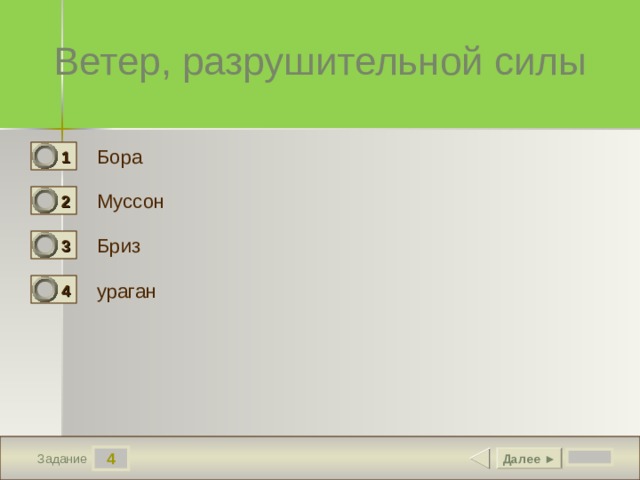Select radio button for answer 1
This screenshot has height=480, width=640.
[x=45, y=156]
